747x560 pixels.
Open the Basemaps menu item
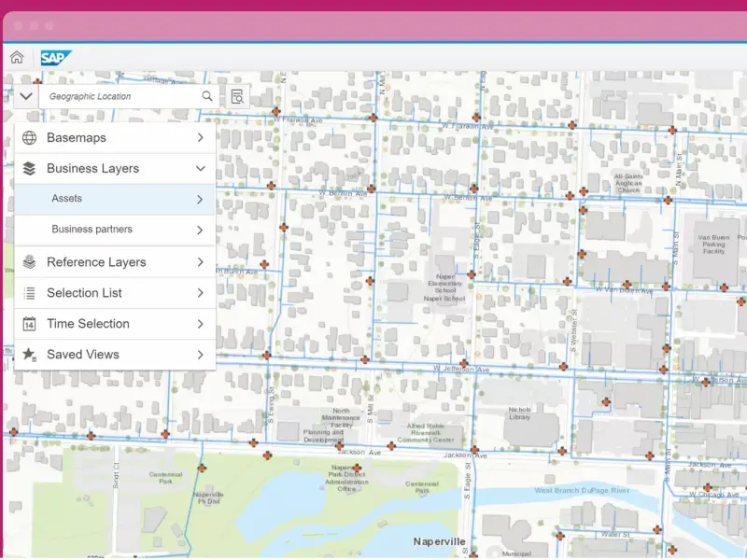77,138
